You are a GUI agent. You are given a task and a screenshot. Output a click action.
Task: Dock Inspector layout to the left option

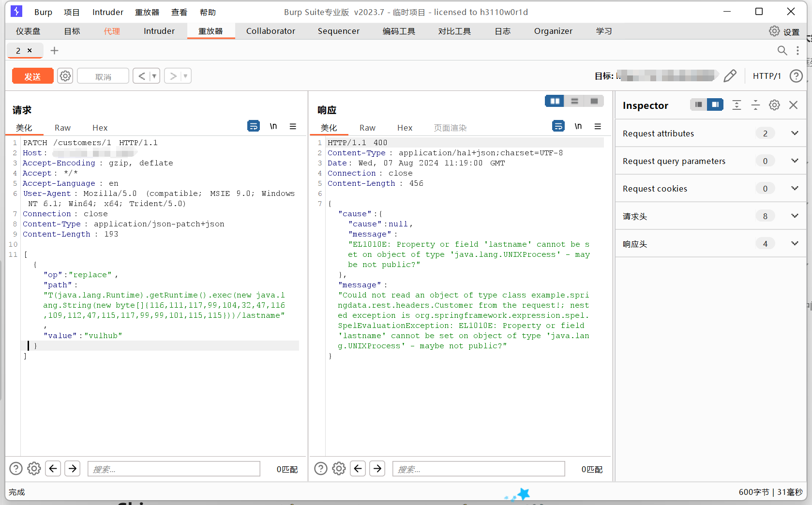[x=698, y=104]
